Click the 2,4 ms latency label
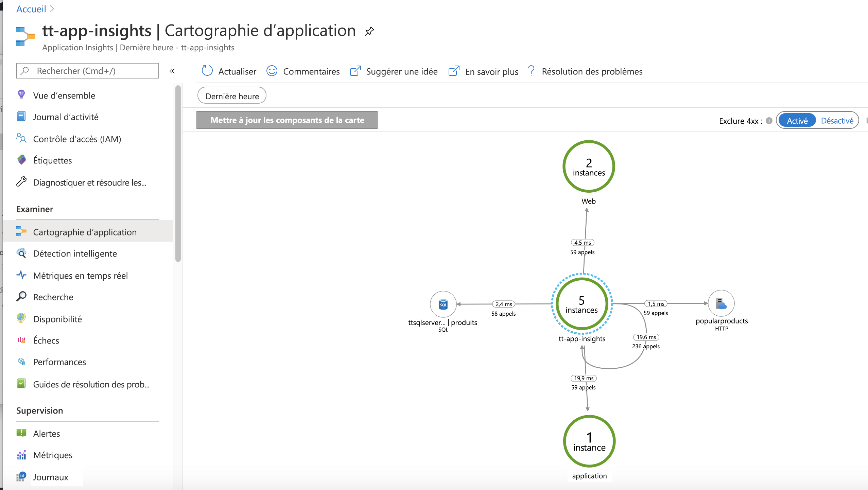This screenshot has width=868, height=490. coord(504,304)
